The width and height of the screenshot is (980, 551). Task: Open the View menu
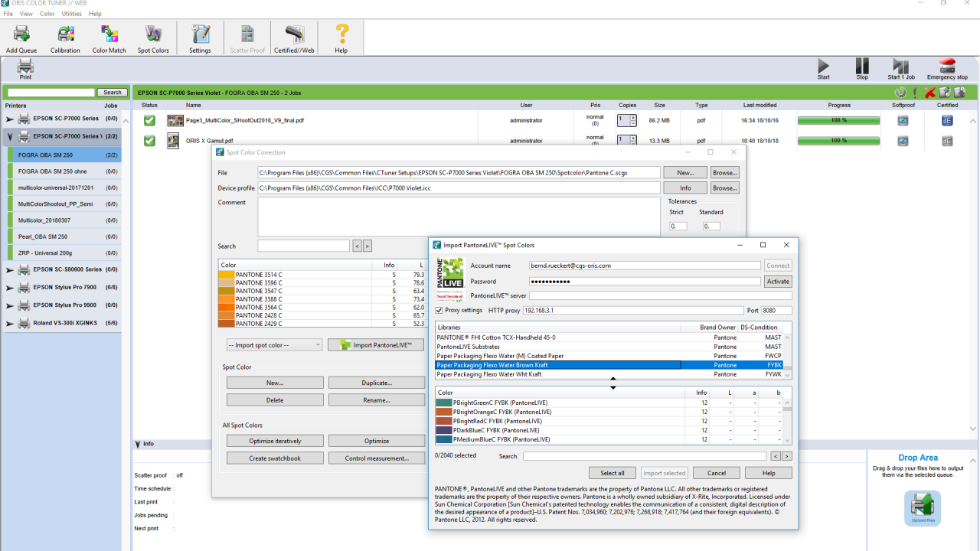26,14
